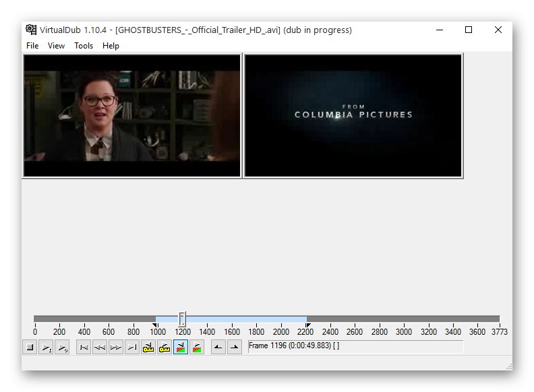Click the next scene detection icon
Screen dimensions: 534x392
click(197, 348)
